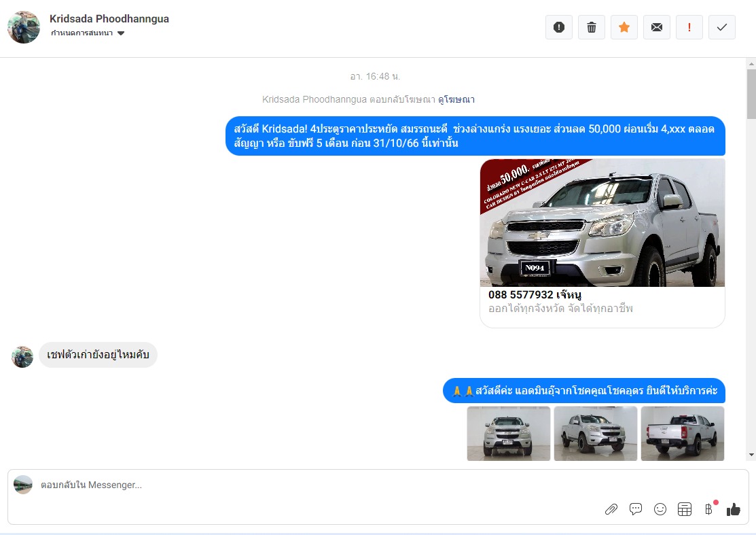Viewport: 756px width, 535px height.
Task: Toggle the orange star follow-up flag
Action: [x=624, y=27]
